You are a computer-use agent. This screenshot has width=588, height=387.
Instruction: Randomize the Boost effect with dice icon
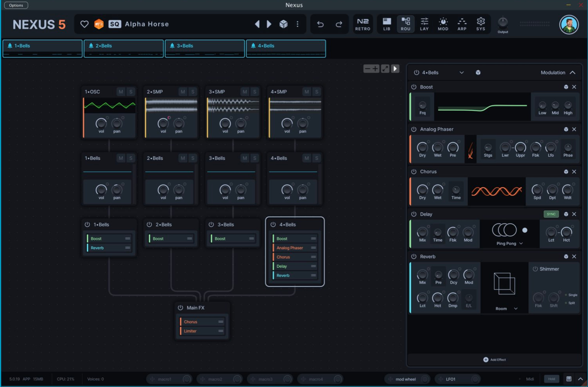click(566, 87)
